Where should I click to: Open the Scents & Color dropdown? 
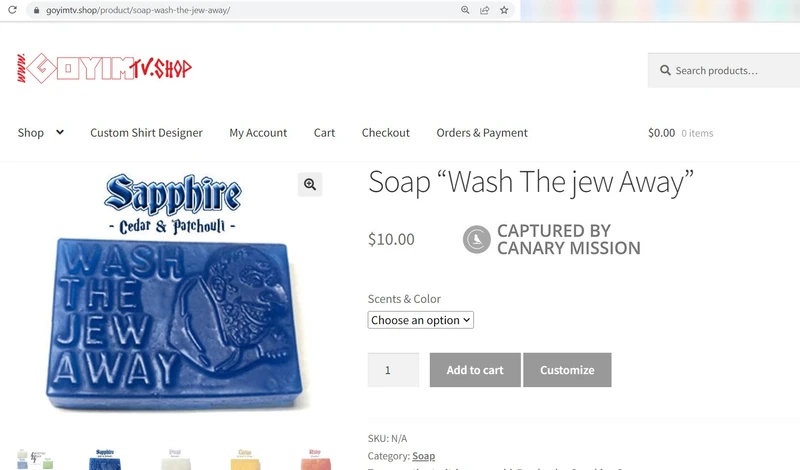[420, 320]
